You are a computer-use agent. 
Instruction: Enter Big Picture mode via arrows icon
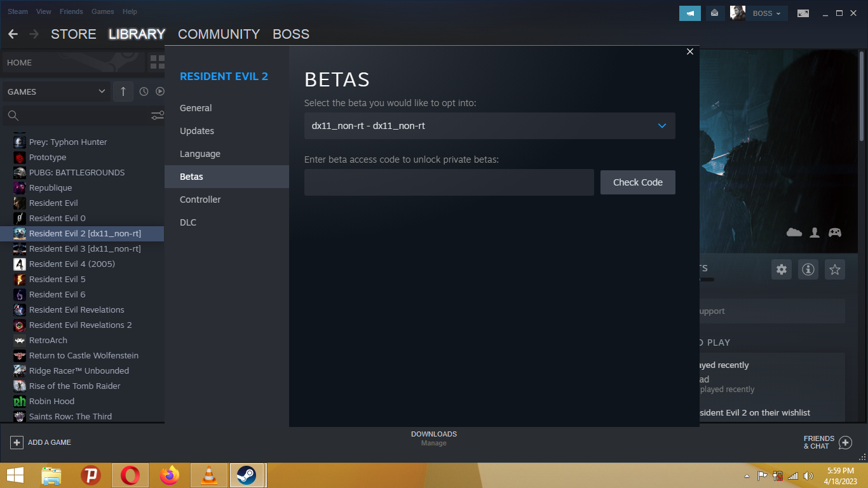tap(803, 13)
